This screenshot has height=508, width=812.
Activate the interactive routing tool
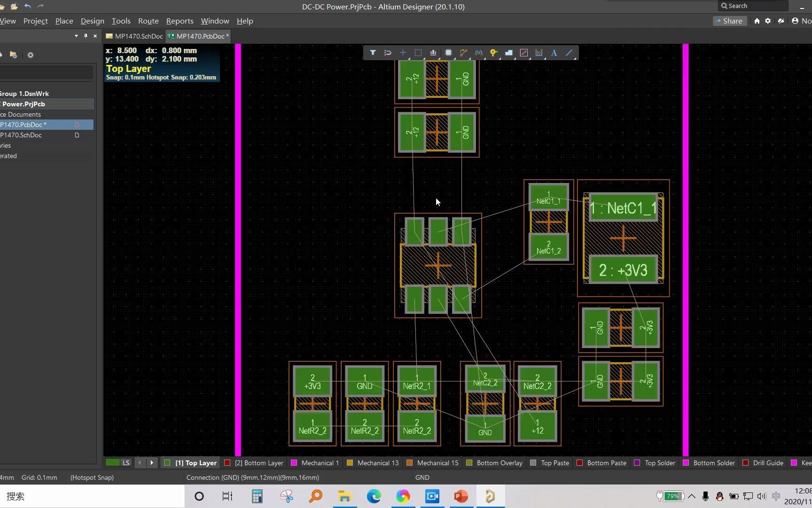[464, 53]
